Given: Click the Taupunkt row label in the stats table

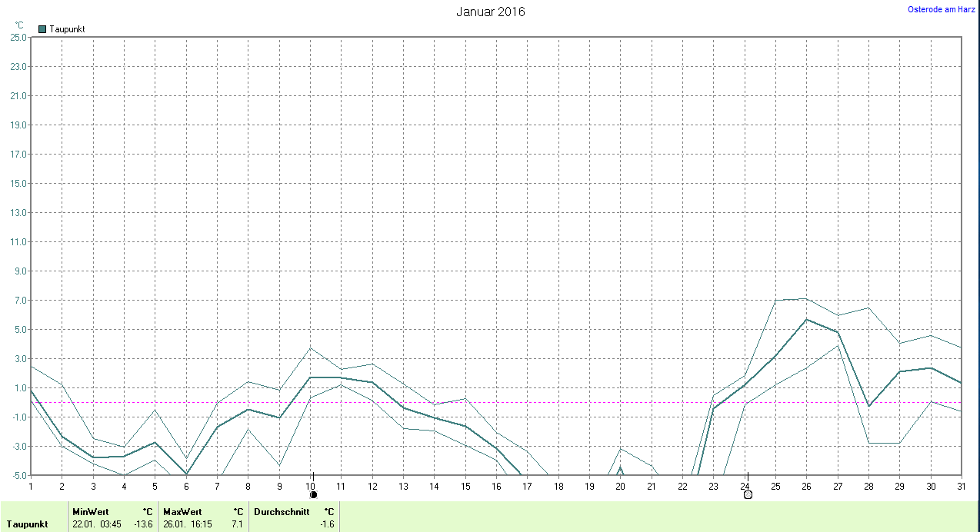Looking at the screenshot, I should (28, 524).
